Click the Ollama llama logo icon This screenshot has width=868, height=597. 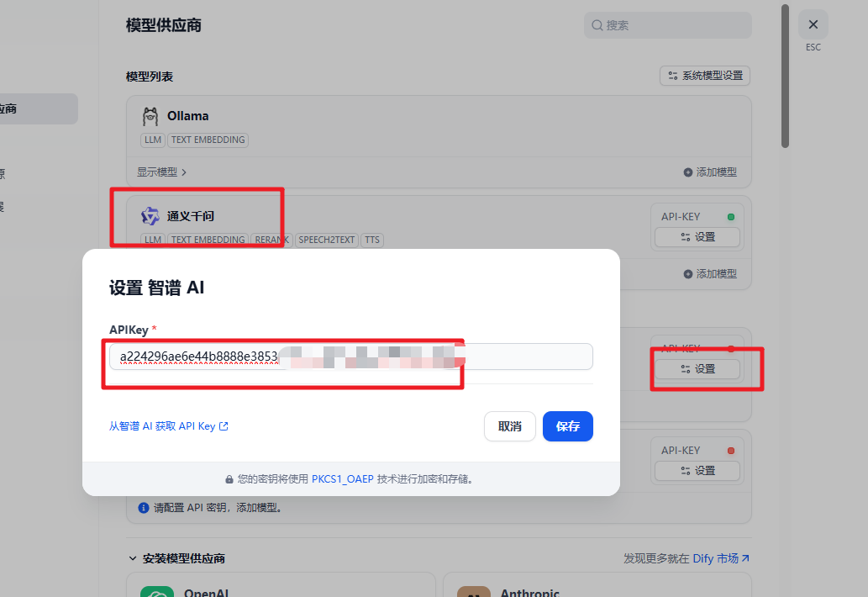(150, 116)
